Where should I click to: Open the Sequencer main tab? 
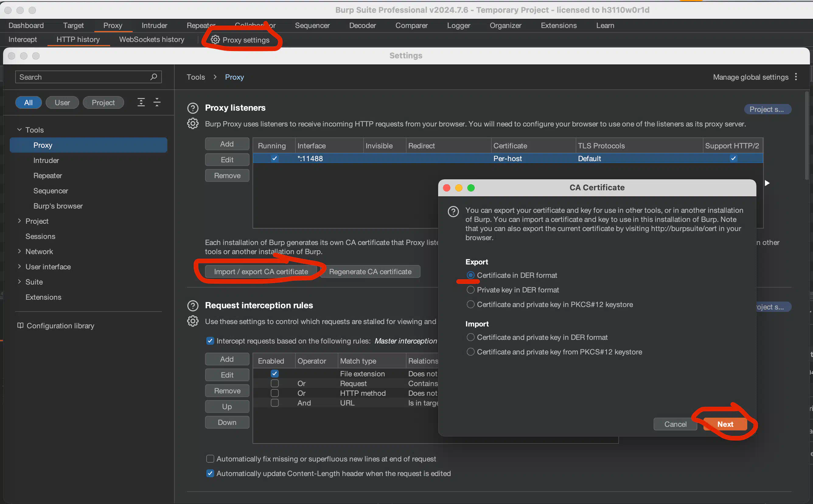tap(312, 25)
